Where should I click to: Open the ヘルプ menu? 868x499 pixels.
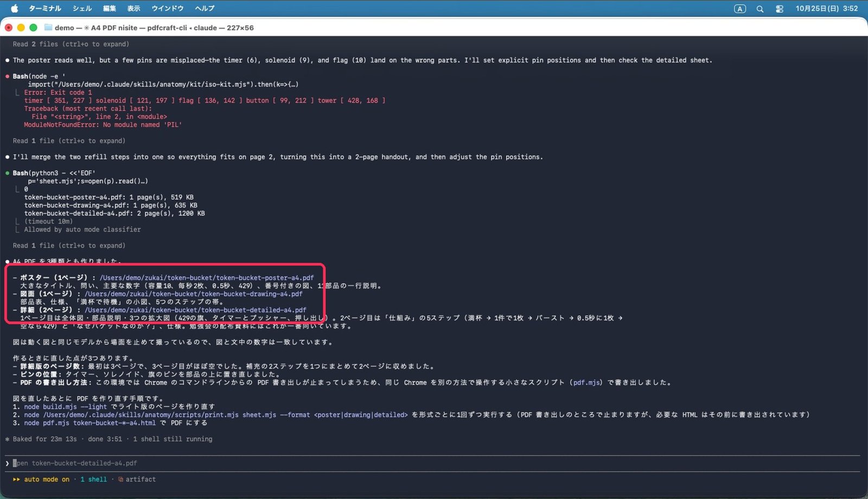click(x=205, y=9)
